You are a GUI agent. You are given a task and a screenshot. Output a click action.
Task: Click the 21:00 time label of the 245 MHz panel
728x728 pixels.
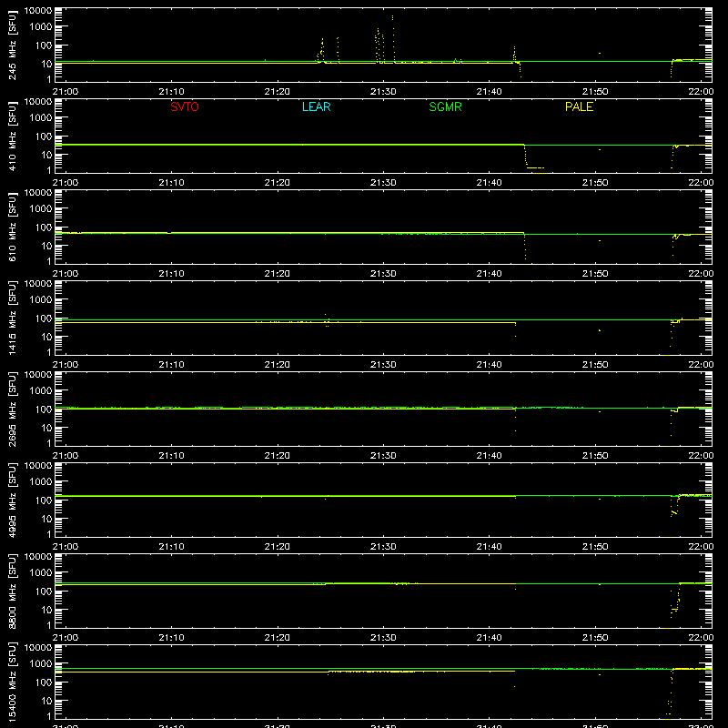[x=66, y=92]
